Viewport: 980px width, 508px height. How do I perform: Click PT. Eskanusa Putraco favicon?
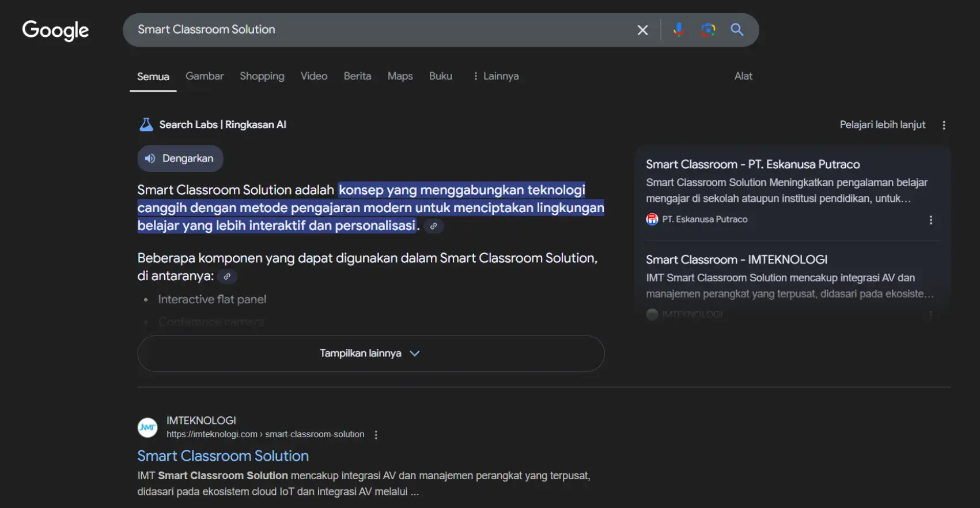point(652,219)
